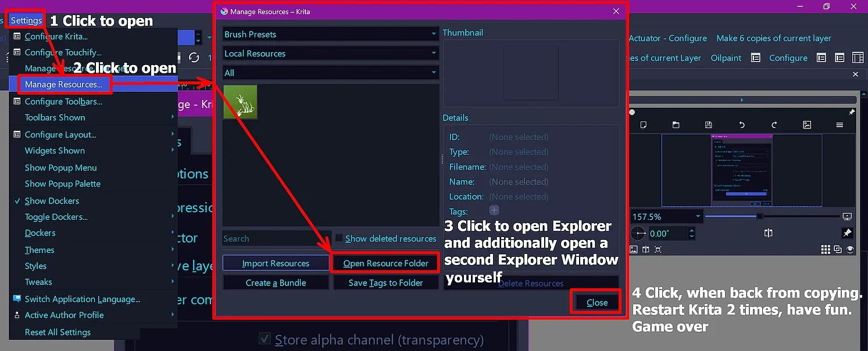This screenshot has width=868, height=351.
Task: Click the new document icon in docker
Action: [643, 125]
